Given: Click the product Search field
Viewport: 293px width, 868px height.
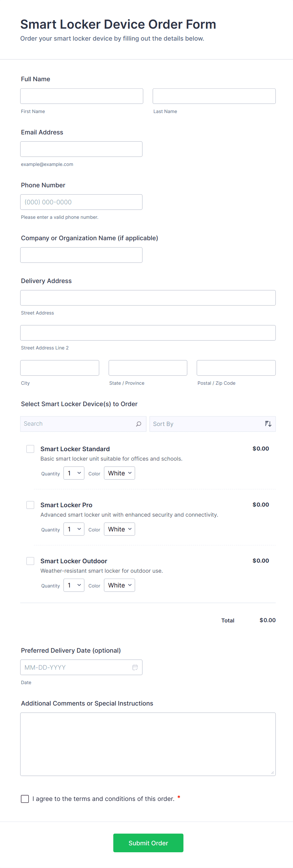Looking at the screenshot, I should (78, 424).
